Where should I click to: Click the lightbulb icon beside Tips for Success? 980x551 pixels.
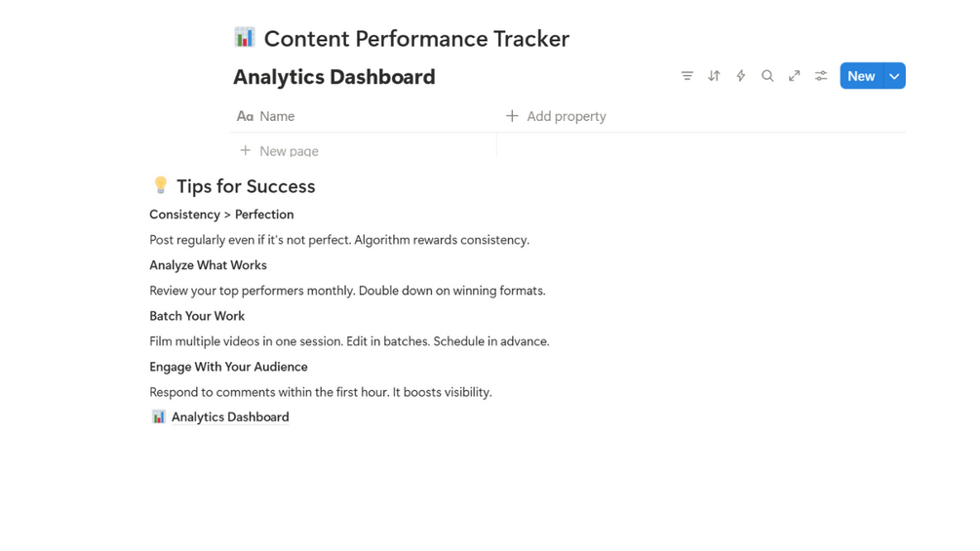click(161, 185)
